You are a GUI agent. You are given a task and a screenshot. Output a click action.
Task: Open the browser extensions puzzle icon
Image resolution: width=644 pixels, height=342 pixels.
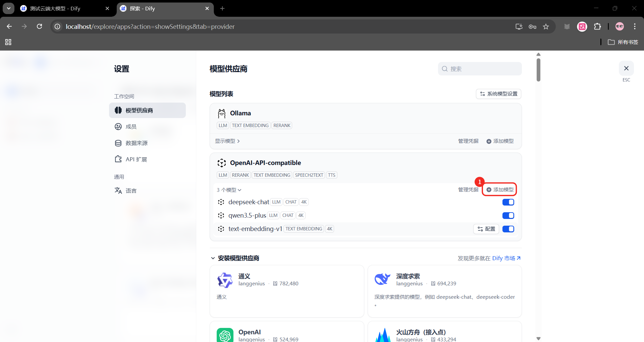(597, 26)
